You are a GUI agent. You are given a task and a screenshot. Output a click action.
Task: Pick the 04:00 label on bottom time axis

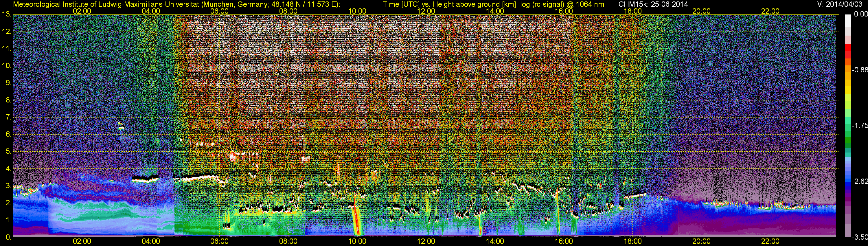pos(151,242)
